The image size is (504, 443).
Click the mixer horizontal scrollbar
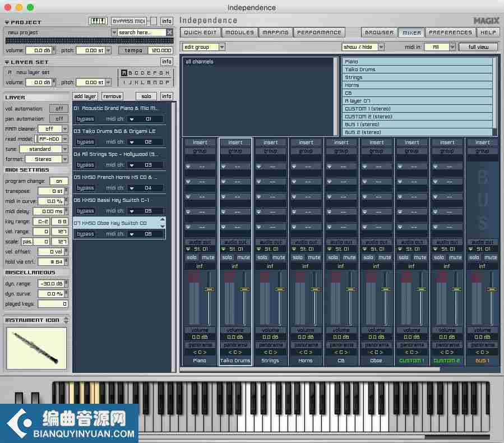(x=310, y=370)
